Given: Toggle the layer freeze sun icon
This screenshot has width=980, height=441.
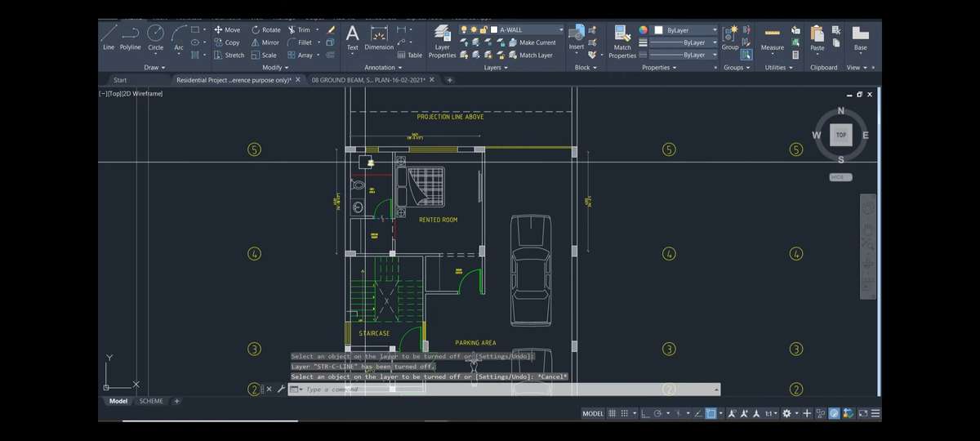Looking at the screenshot, I should tap(474, 29).
